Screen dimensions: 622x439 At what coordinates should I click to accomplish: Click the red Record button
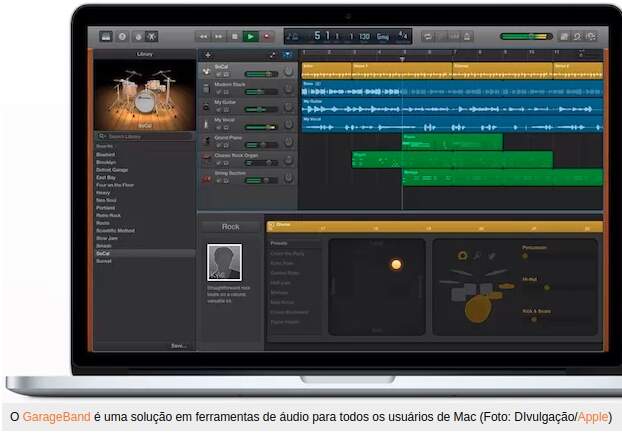pos(267,36)
